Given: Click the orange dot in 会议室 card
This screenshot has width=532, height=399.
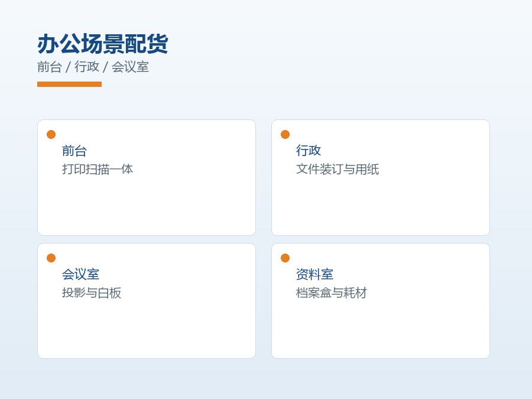Looking at the screenshot, I should point(51,258).
